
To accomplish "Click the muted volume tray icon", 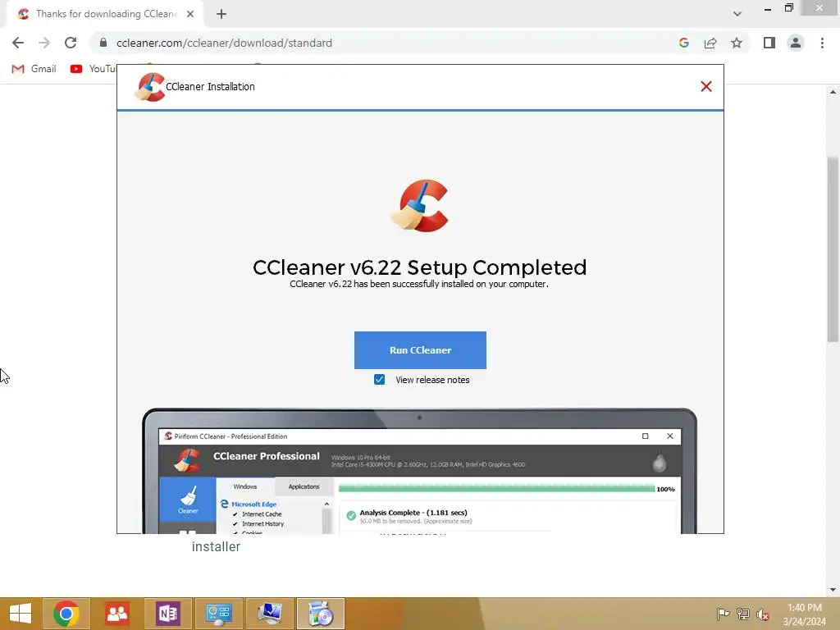I will [763, 614].
